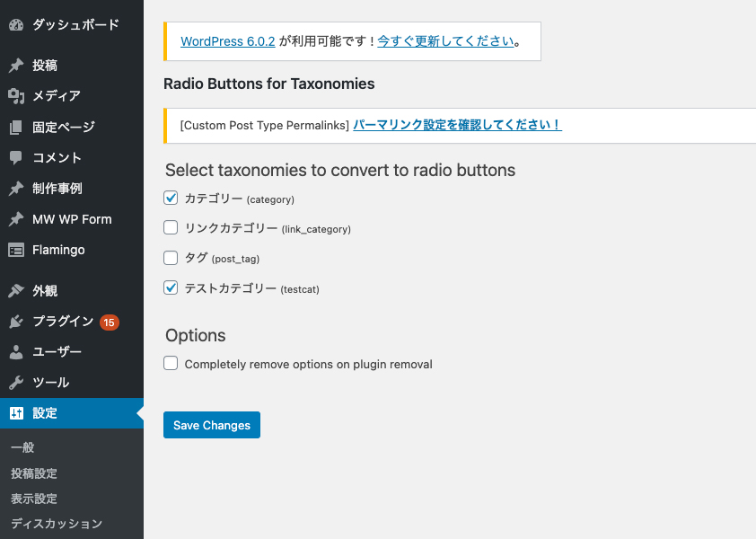
Task: Check the タグ (post_tag) checkbox
Action: 171,258
